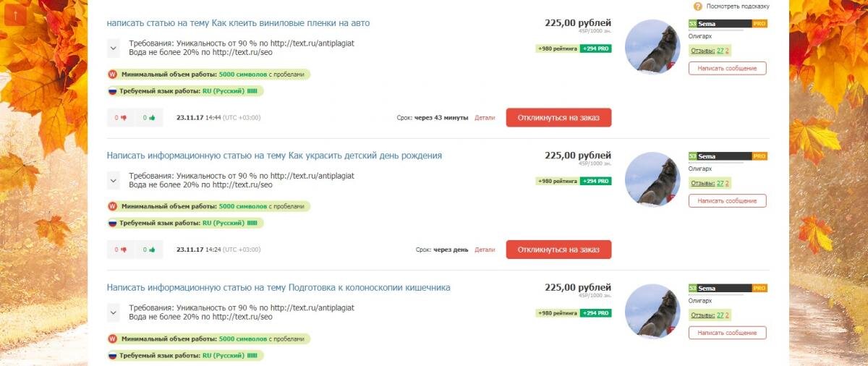Open Sema's avatar on colonoscopy order

652,312
